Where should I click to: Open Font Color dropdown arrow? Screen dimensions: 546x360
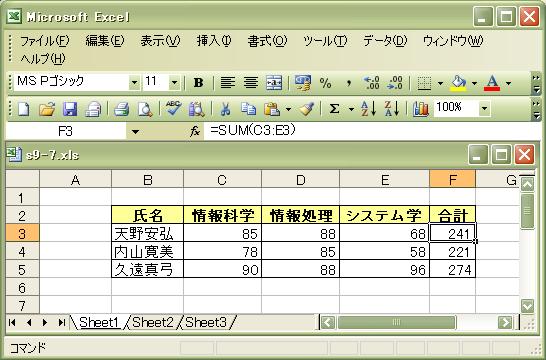(508, 83)
